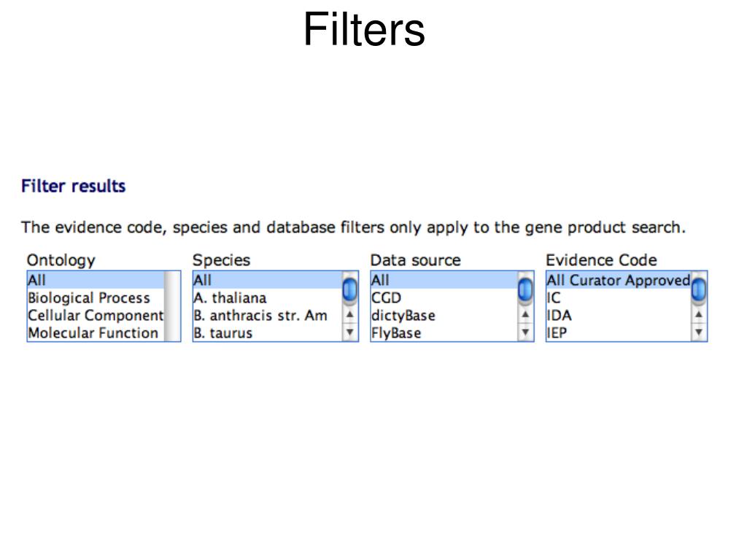747x560 pixels.
Task: Select All Curator Approved evidence option
Action: click(x=619, y=280)
